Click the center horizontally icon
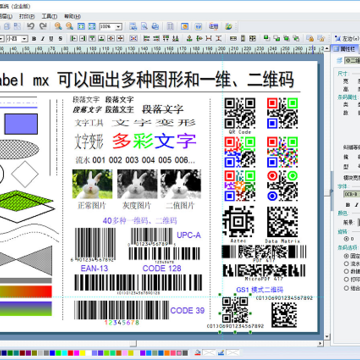 pos(111,39)
